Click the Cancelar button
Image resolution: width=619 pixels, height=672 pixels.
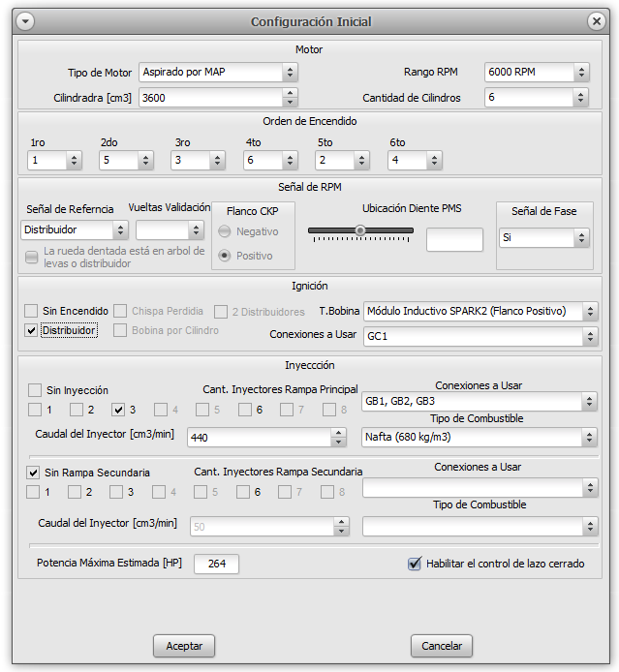point(442,646)
